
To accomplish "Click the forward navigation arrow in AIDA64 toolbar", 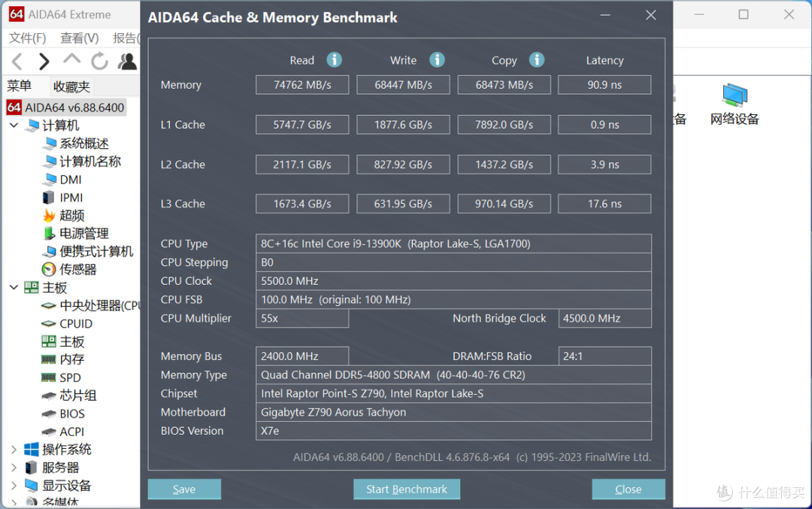I will (44, 62).
